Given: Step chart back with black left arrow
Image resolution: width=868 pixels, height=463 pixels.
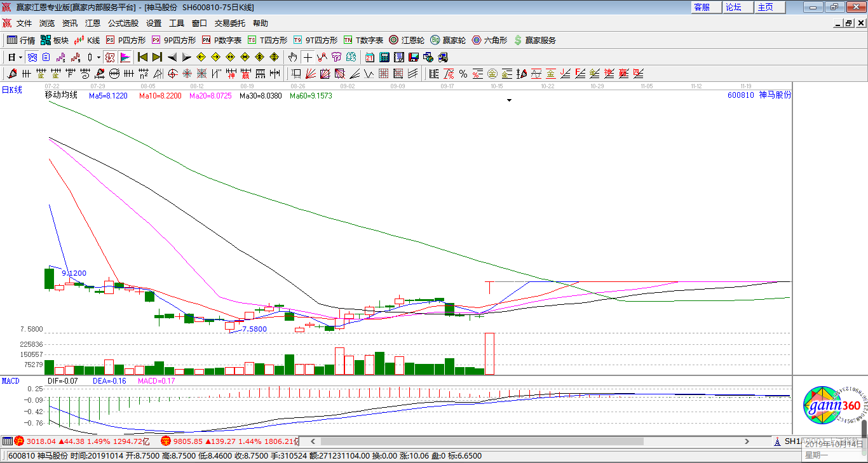Looking at the screenshot, I should coord(172,57).
